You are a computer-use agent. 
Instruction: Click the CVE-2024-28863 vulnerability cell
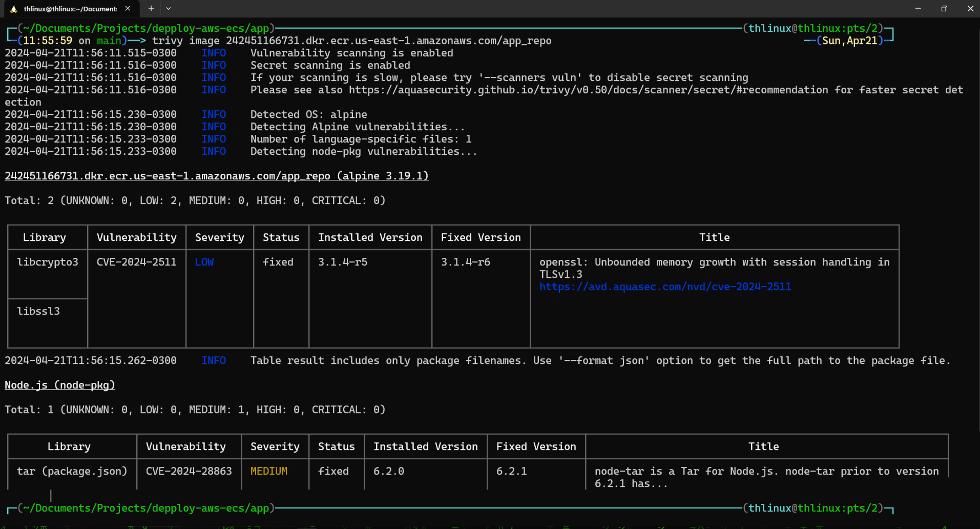(189, 471)
